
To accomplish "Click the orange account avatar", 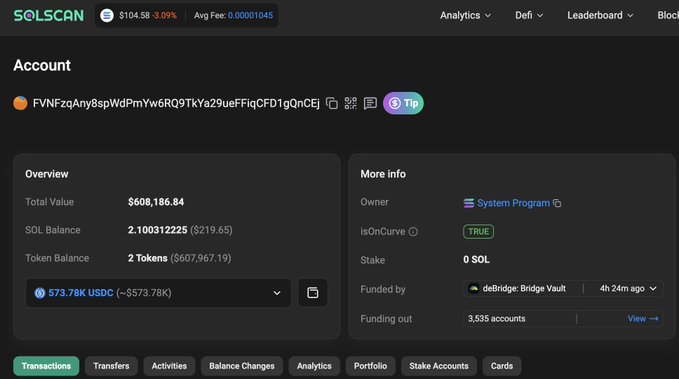I will 20,103.
